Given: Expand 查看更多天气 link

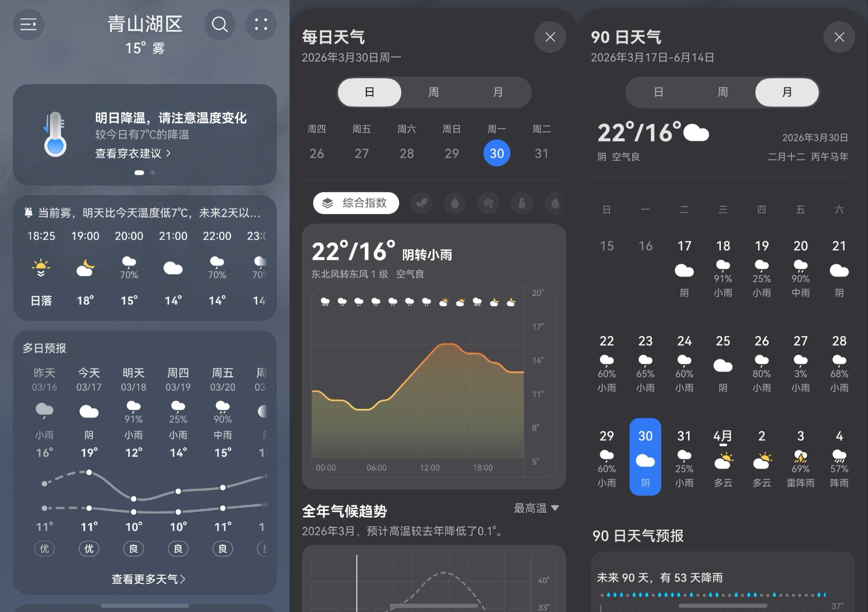Looking at the screenshot, I should coord(148,579).
